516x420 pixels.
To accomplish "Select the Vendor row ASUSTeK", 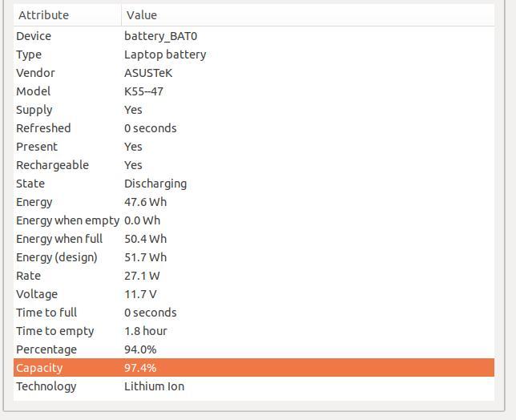I will click(254, 73).
